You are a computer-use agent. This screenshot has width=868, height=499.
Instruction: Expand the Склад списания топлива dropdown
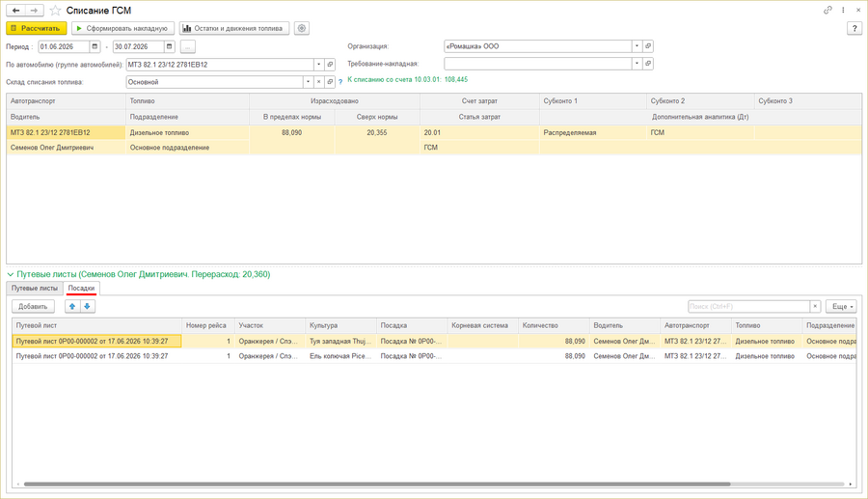coord(308,82)
